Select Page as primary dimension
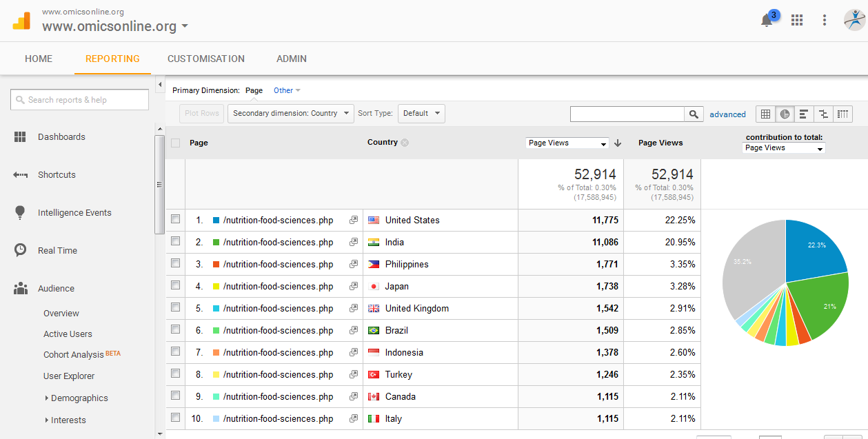 point(254,90)
